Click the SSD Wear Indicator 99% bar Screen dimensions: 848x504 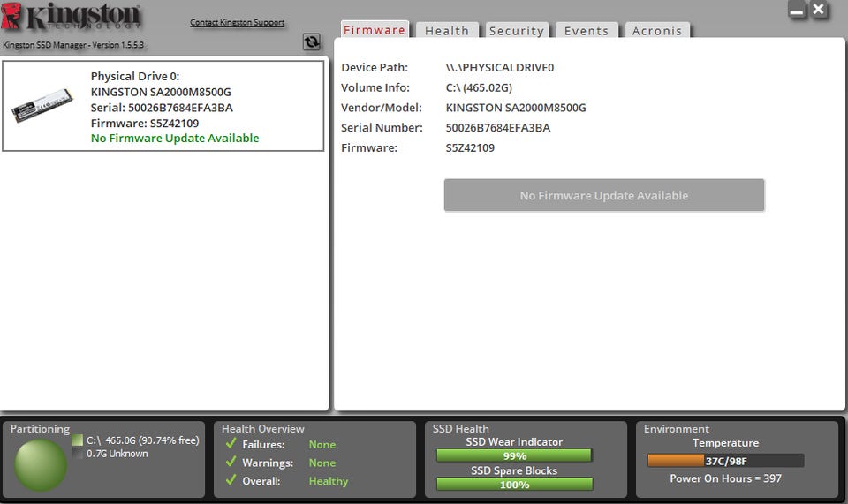(514, 455)
